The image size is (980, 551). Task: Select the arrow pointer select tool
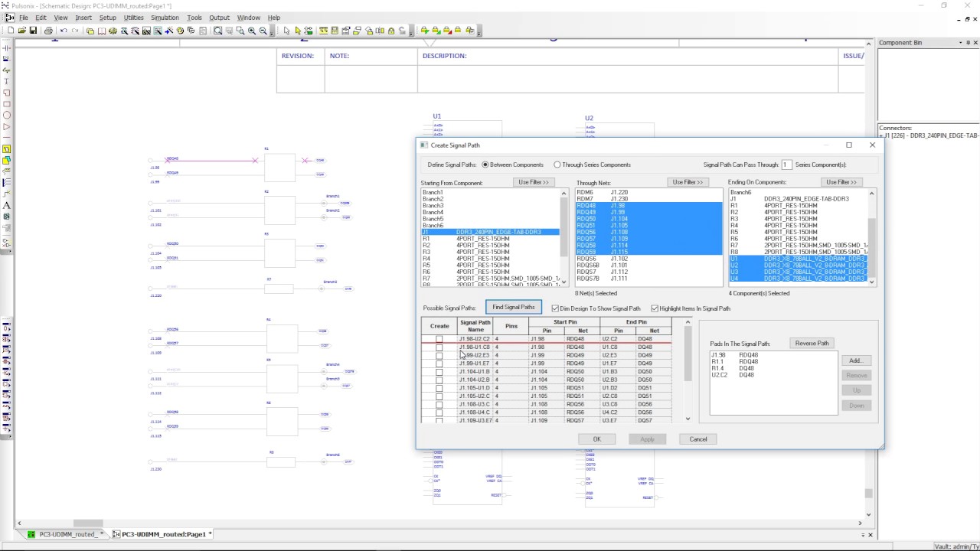click(286, 31)
